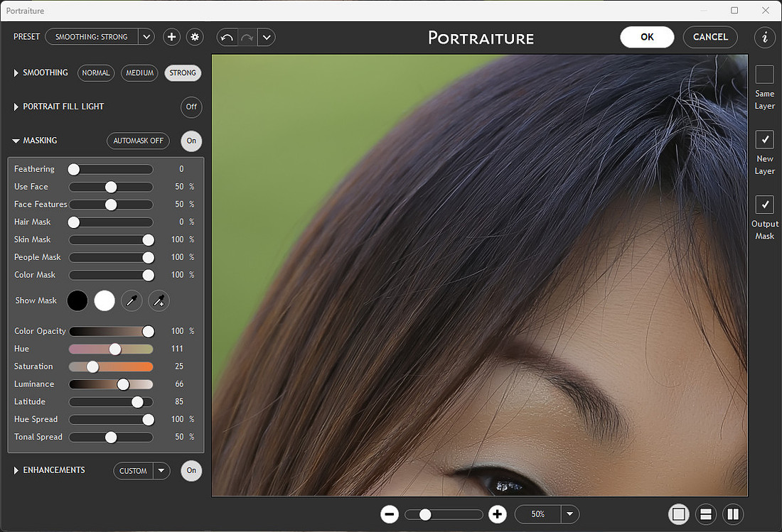The height and width of the screenshot is (532, 782).
Task: Select STRONG smoothing level
Action: pyautogui.click(x=183, y=73)
